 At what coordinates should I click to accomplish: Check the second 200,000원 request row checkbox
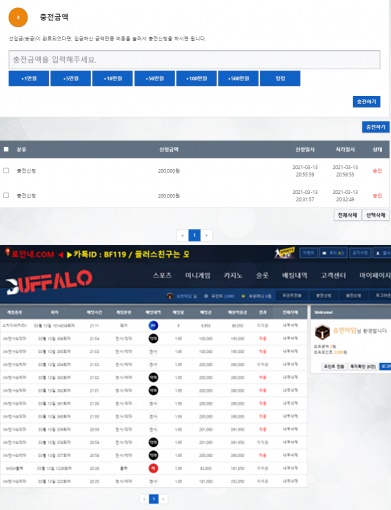coord(6,195)
